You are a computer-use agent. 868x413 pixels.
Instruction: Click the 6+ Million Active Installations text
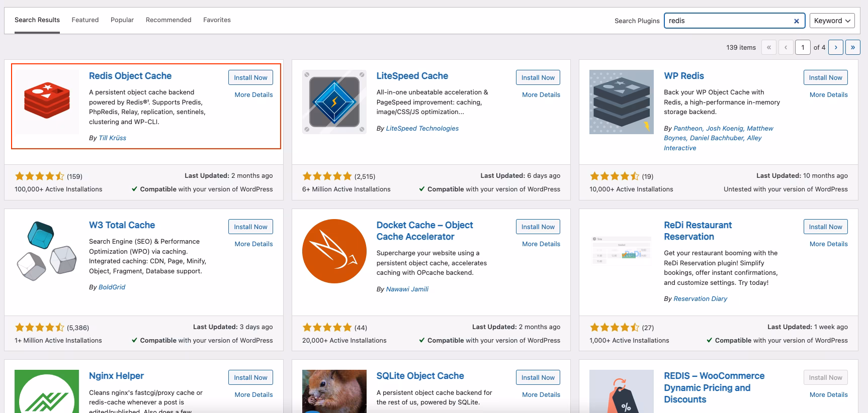coord(346,189)
